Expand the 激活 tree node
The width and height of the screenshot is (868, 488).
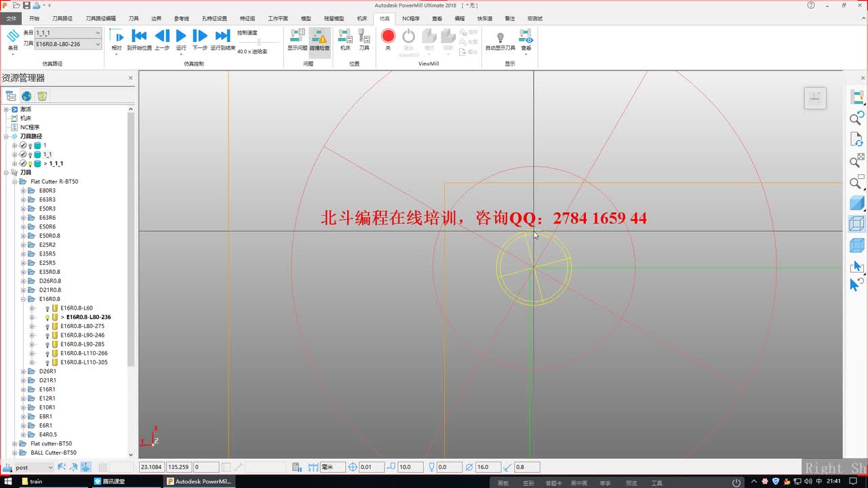point(6,109)
